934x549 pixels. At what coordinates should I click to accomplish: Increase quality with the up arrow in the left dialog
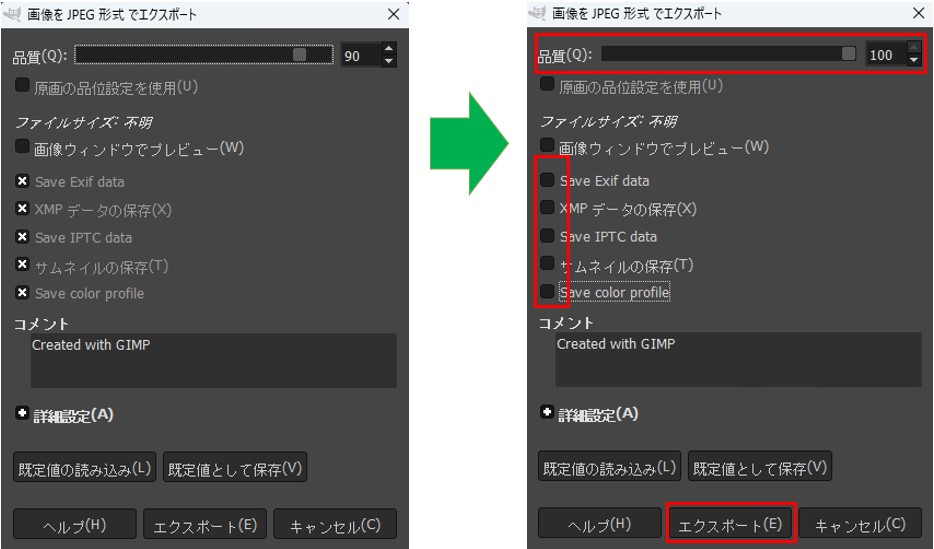coord(389,49)
